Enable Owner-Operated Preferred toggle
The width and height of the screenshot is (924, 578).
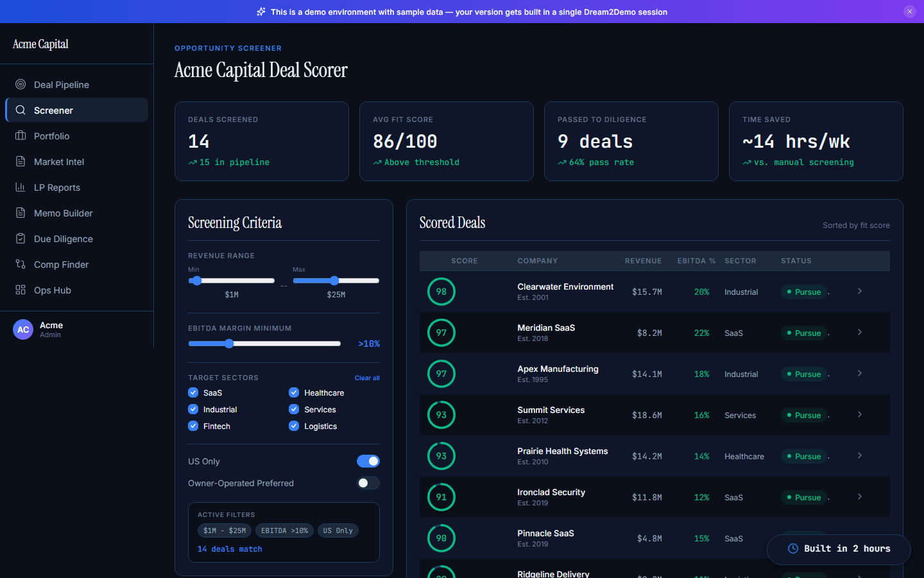(368, 483)
